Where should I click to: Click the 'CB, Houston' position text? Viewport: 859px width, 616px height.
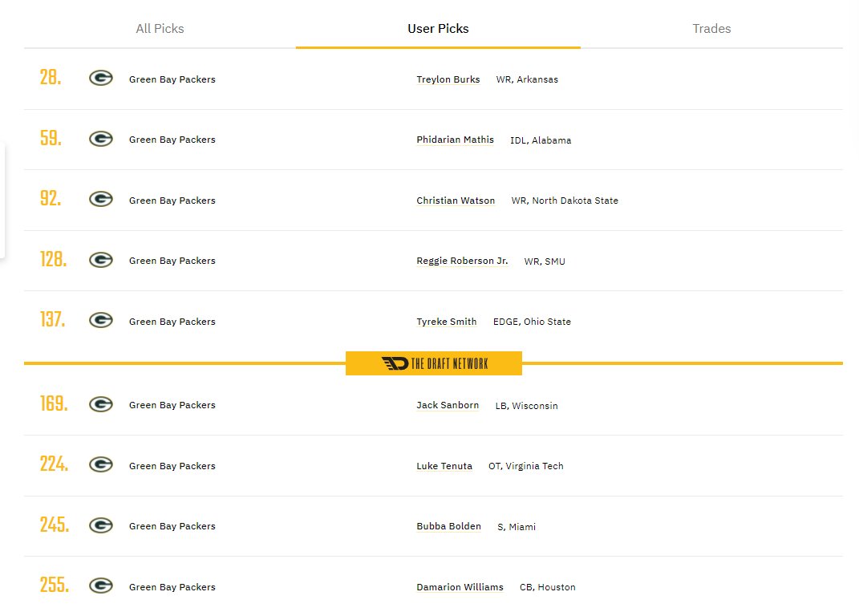tap(548, 587)
